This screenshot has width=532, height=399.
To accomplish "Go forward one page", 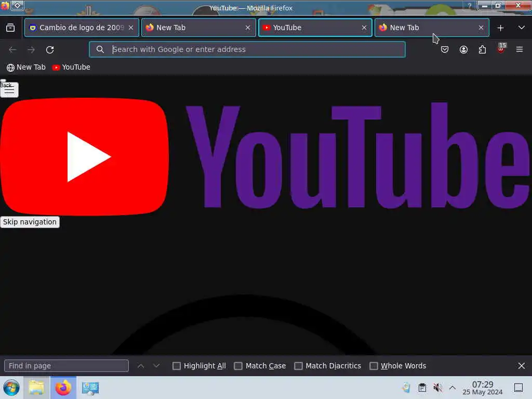I will click(31, 49).
